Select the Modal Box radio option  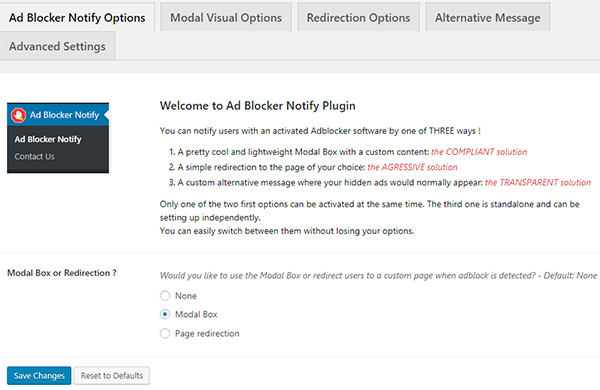165,314
